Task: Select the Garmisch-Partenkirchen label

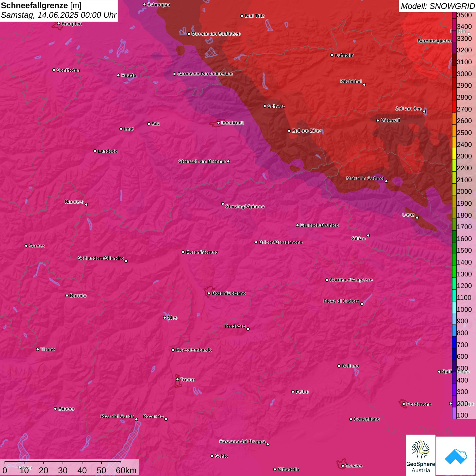Action: pos(205,74)
